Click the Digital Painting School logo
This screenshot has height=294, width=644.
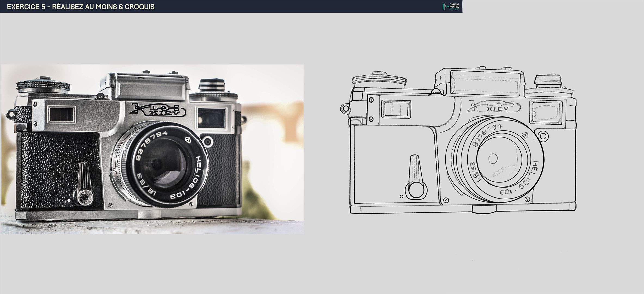coord(451,7)
